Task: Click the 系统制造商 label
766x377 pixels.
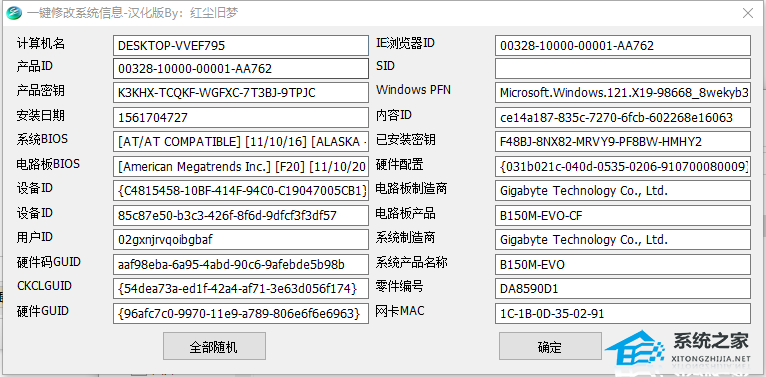Action: [x=405, y=238]
